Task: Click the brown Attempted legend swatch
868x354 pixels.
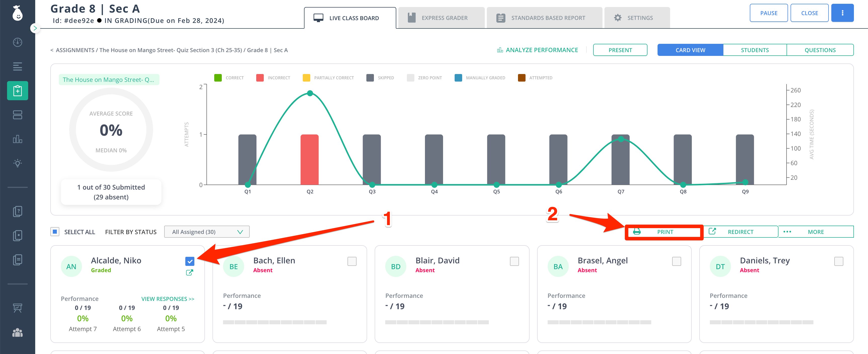Action: (522, 78)
